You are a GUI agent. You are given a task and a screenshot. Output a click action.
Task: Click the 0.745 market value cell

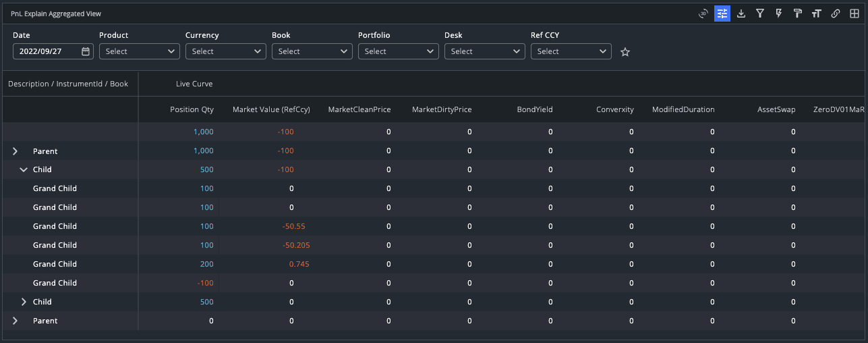[299, 264]
